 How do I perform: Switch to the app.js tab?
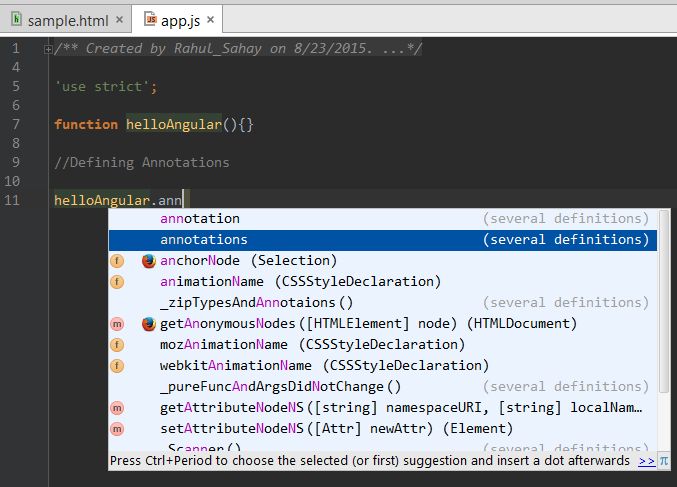(x=178, y=20)
